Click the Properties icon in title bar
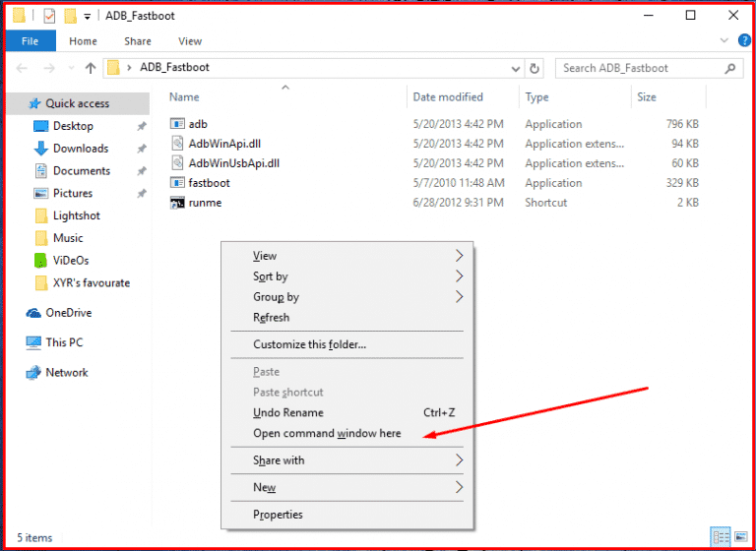 pyautogui.click(x=49, y=16)
